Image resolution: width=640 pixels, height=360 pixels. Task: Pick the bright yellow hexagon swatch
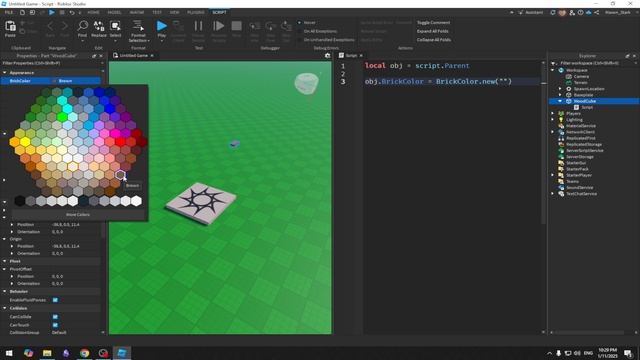(x=25, y=142)
